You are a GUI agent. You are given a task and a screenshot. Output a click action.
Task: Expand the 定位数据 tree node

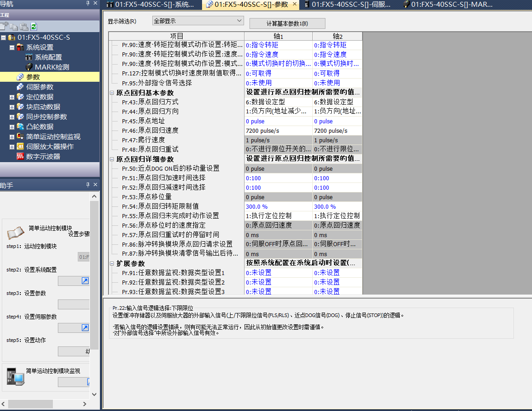click(x=12, y=97)
